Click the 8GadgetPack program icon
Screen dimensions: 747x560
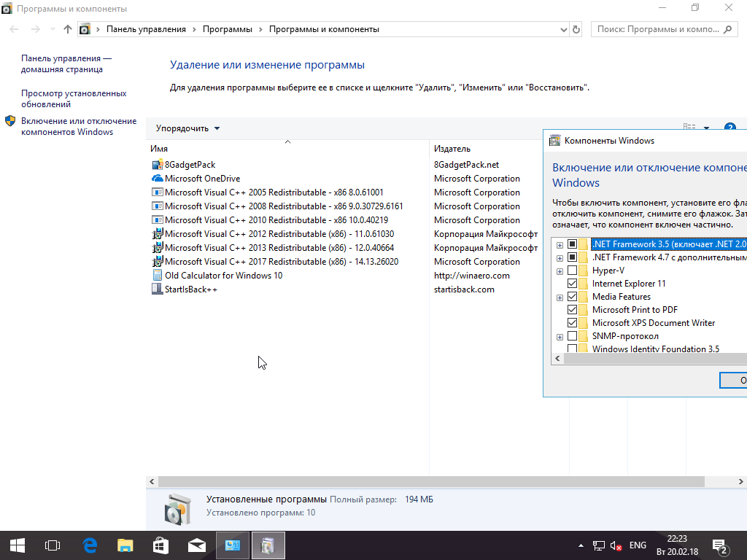[158, 165]
